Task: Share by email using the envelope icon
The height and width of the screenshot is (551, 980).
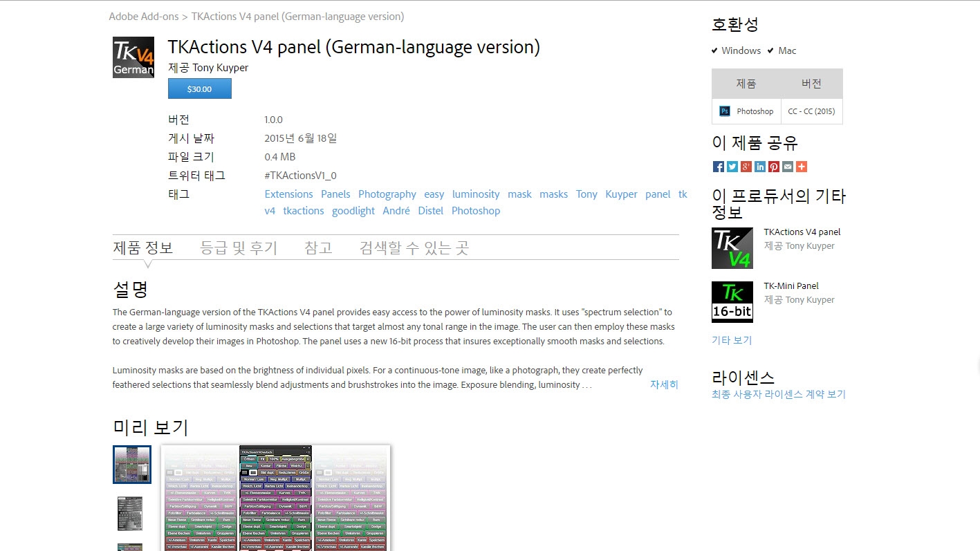Action: pyautogui.click(x=788, y=167)
